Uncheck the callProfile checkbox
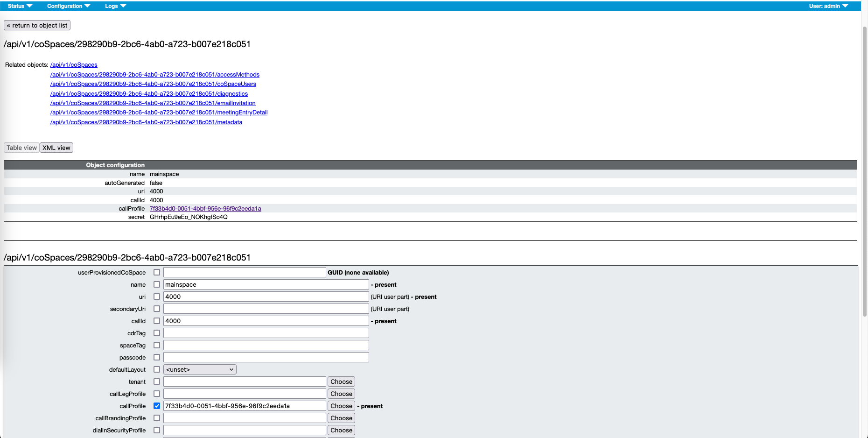868x438 pixels. (x=157, y=406)
